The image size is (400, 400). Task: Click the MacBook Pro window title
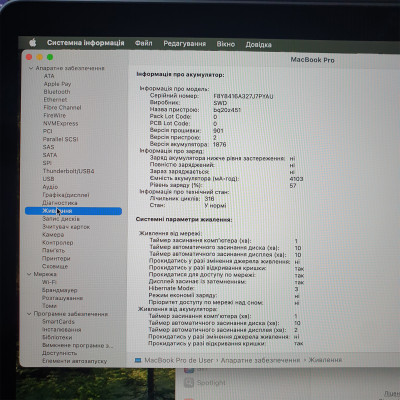[312, 60]
